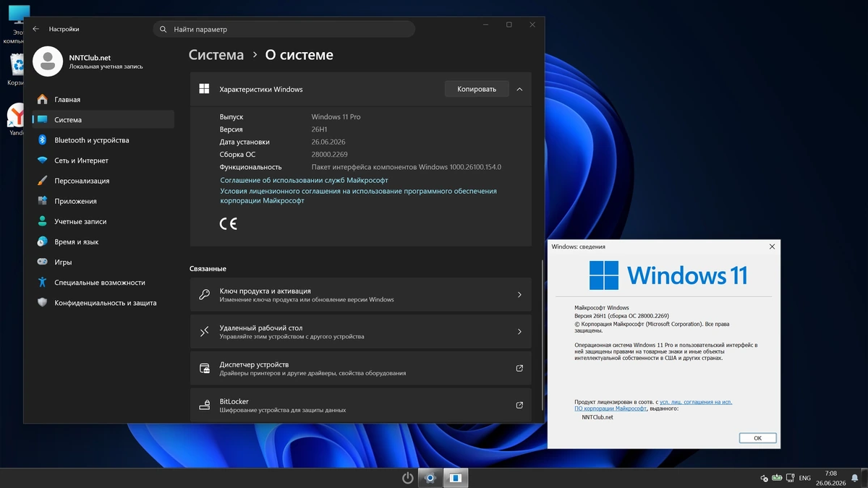Viewport: 868px width, 488px height.
Task: Select Система in the sidebar
Action: point(101,119)
